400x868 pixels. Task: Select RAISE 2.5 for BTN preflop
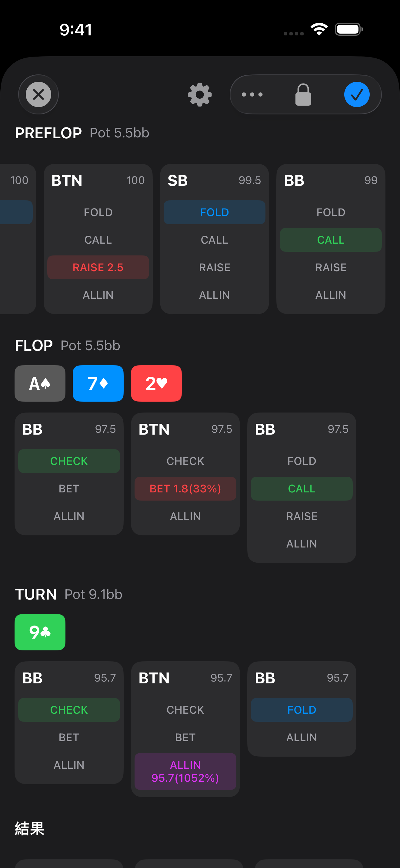(x=98, y=267)
